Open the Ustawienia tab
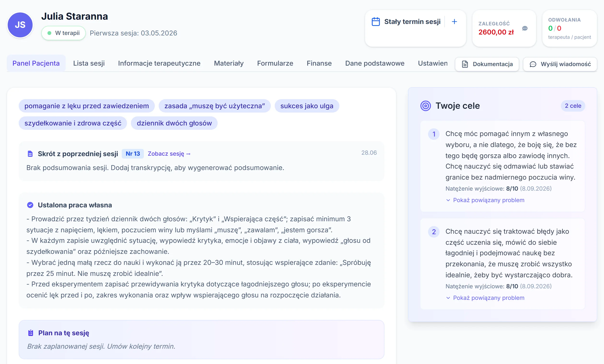This screenshot has height=364, width=604. click(433, 63)
